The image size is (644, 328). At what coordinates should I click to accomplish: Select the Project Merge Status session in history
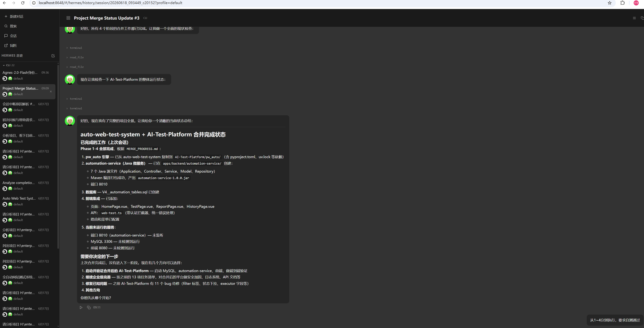click(x=28, y=91)
